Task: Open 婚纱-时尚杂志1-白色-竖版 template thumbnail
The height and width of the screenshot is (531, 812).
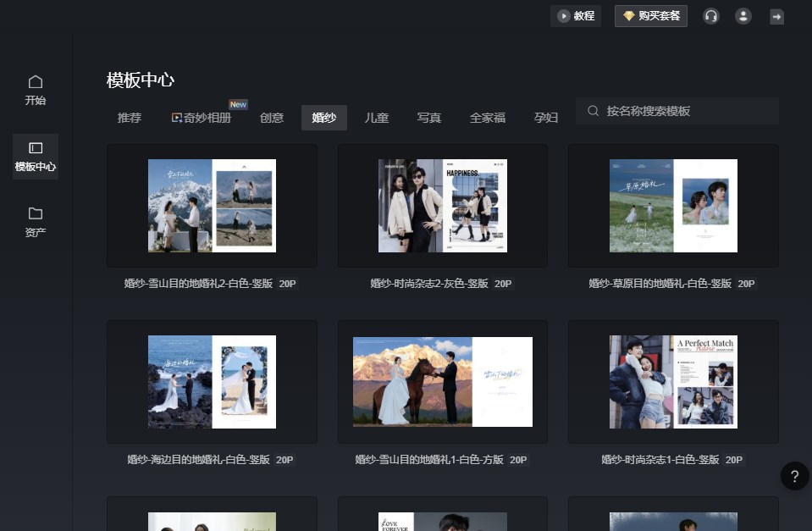Action: coord(673,382)
